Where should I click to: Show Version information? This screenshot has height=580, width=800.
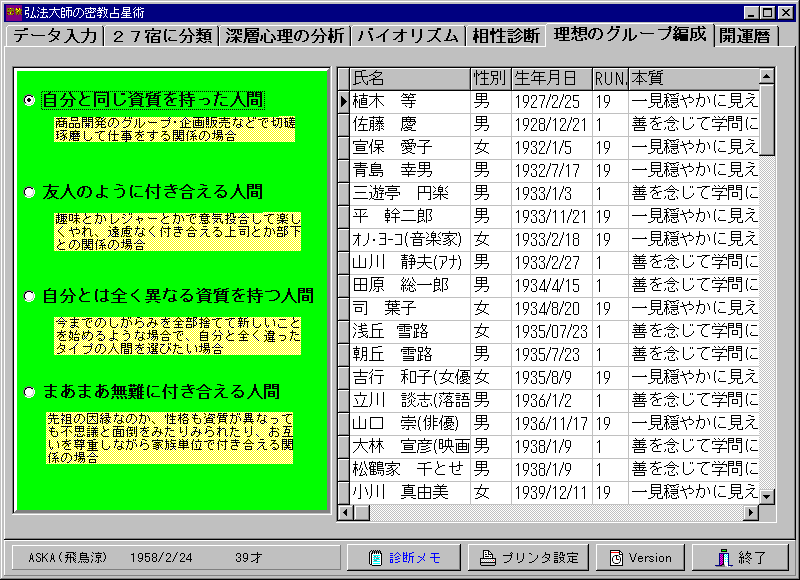click(x=640, y=558)
